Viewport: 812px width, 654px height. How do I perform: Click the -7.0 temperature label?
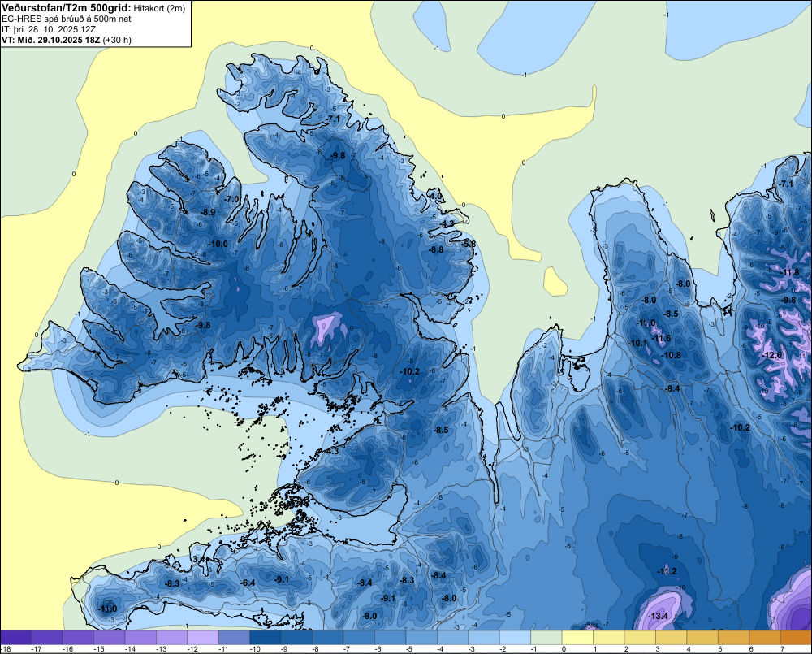[x=231, y=199]
